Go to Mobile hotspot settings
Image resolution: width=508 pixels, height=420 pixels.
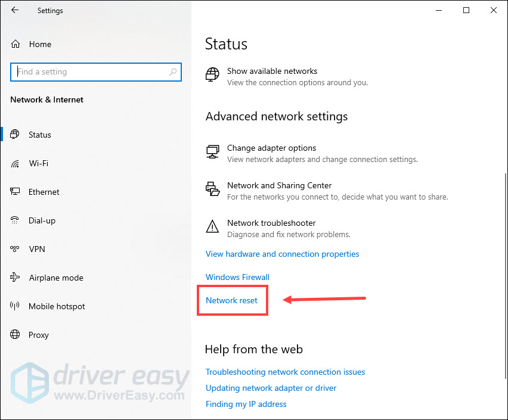tap(57, 306)
